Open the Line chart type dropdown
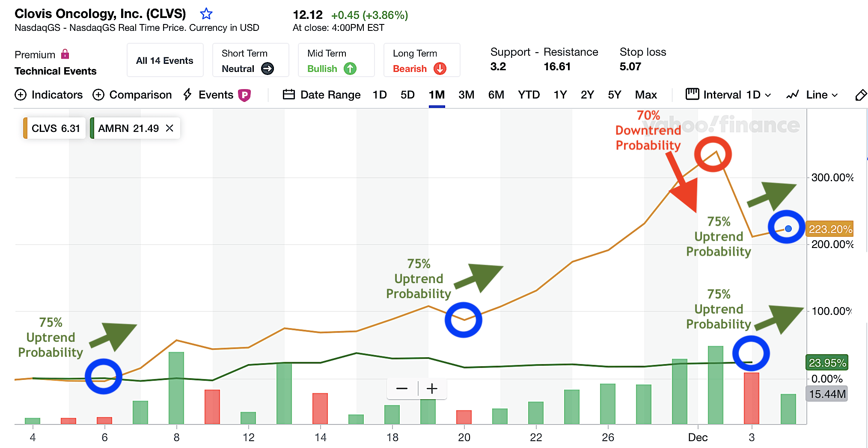Screen dimensions: 868x448 tap(814, 95)
